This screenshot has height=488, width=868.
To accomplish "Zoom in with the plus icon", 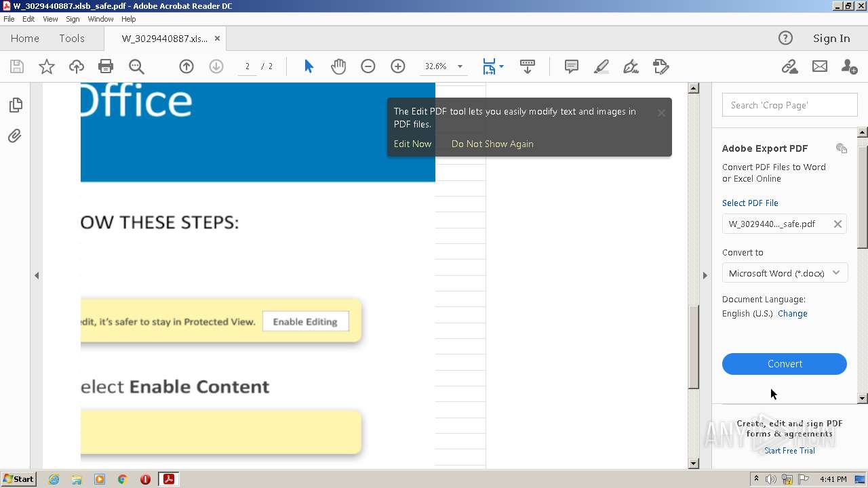I will (x=398, y=66).
